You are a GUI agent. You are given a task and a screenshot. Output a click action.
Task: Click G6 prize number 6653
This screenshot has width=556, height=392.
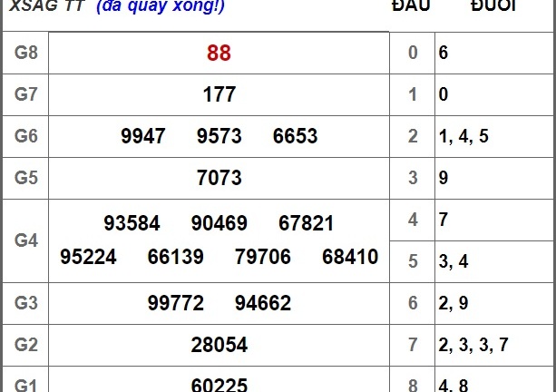[x=295, y=136]
